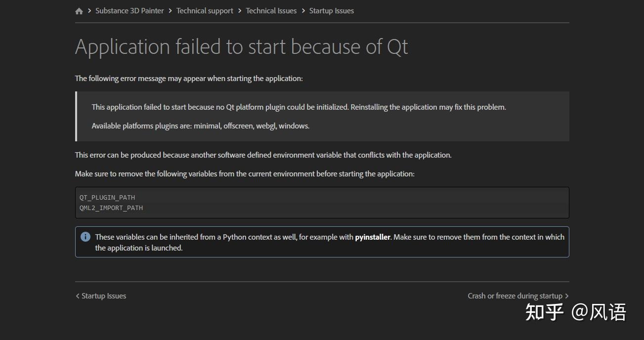Click the right arrow after Crash or freeze link
Image resolution: width=644 pixels, height=340 pixels.
click(566, 296)
